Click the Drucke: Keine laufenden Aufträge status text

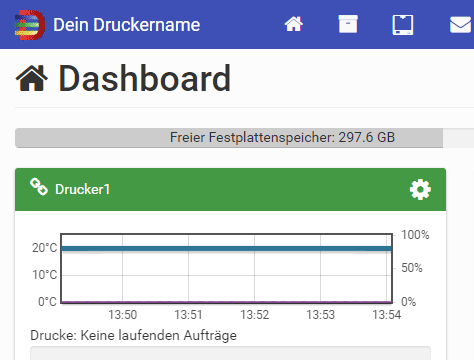tap(133, 335)
